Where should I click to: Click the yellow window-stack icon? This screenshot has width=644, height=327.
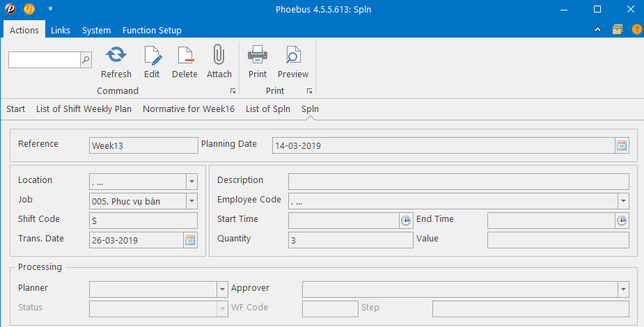coord(618,29)
